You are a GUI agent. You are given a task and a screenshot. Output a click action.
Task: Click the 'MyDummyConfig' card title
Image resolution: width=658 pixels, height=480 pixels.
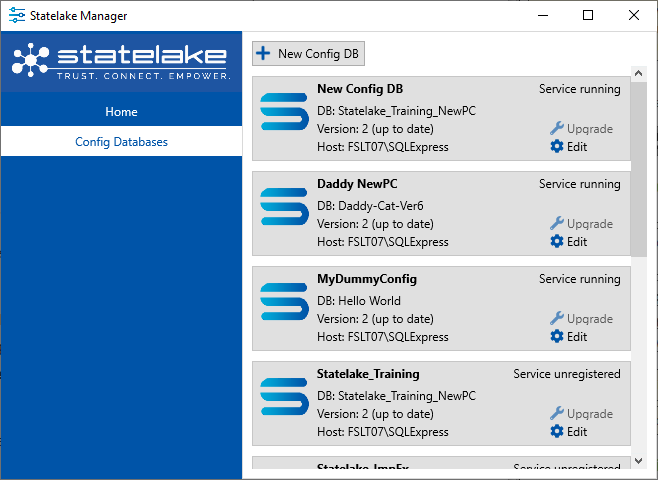coord(367,279)
